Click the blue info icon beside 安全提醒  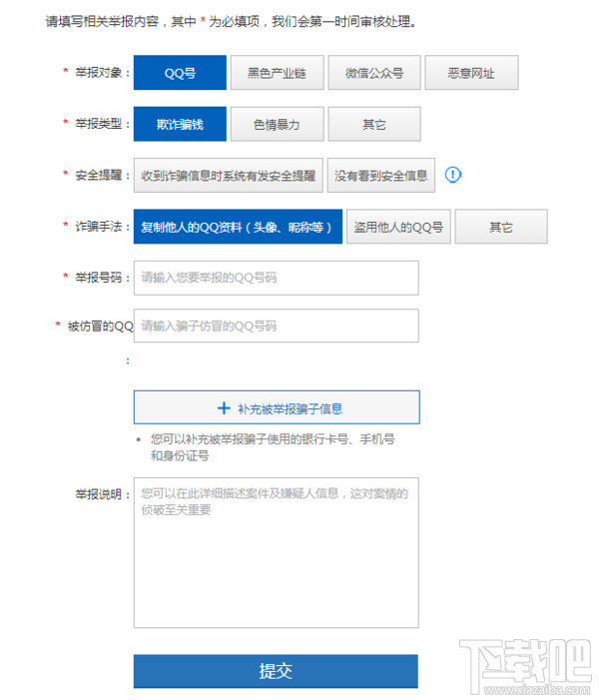click(453, 175)
